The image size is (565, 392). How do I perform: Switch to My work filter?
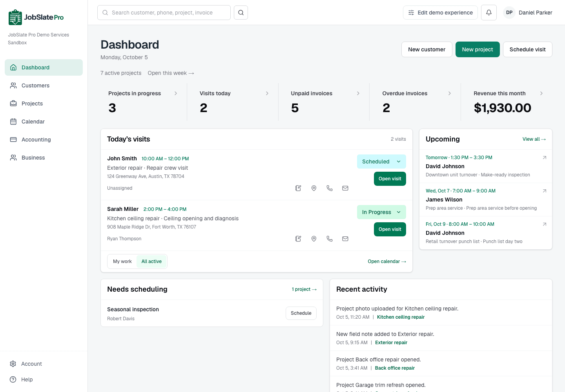(x=122, y=261)
